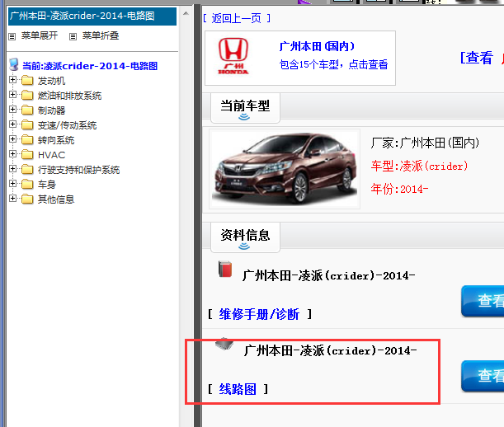Click the 制动器 folder icon
Viewport: 504px width, 427px height.
pyautogui.click(x=27, y=110)
